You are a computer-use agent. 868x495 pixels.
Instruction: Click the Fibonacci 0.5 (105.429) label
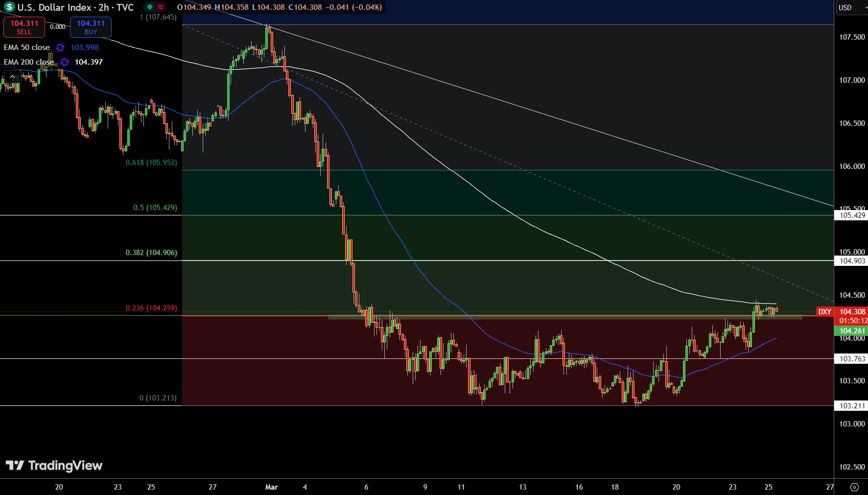click(155, 208)
